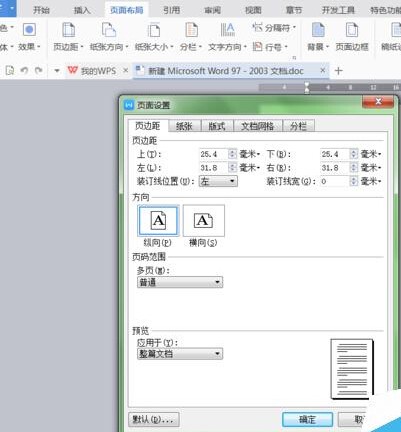Click the 右 right margin input field
The width and height of the screenshot is (401, 432).
click(x=335, y=167)
